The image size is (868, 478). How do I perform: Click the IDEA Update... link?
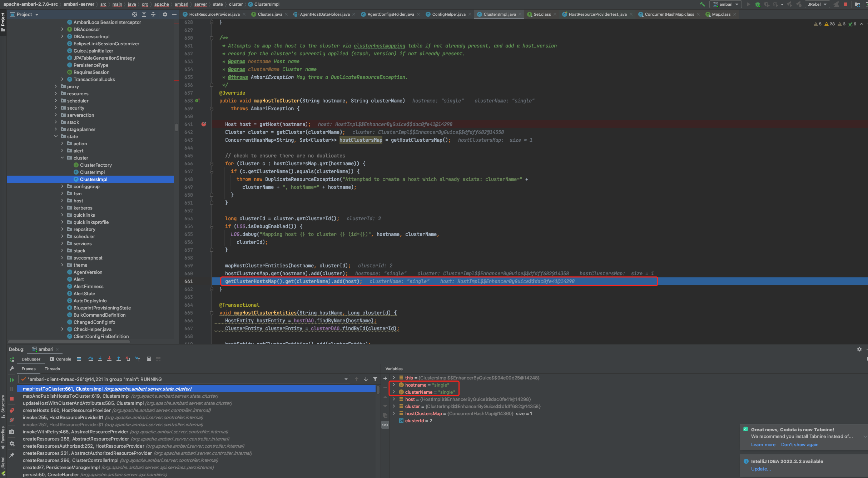761,469
